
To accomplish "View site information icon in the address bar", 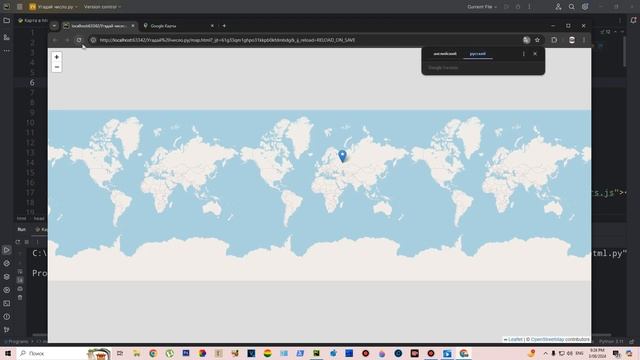I will coord(93,40).
